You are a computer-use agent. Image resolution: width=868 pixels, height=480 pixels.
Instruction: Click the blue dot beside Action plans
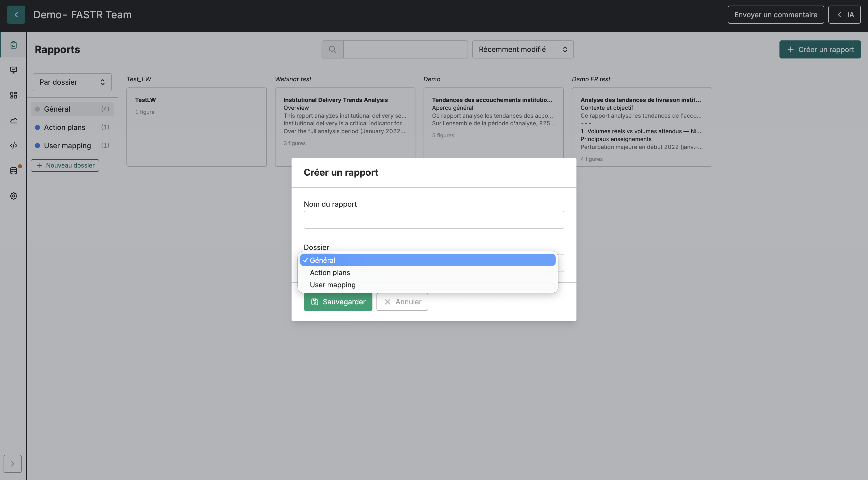coord(37,127)
